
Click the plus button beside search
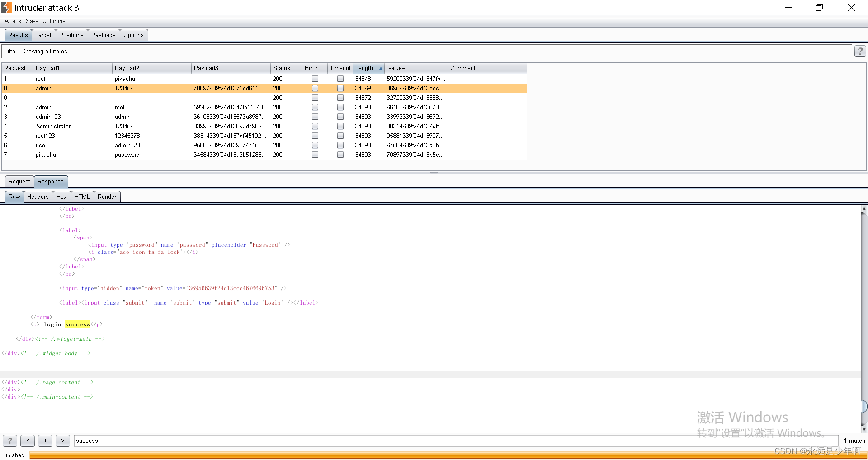click(x=45, y=441)
